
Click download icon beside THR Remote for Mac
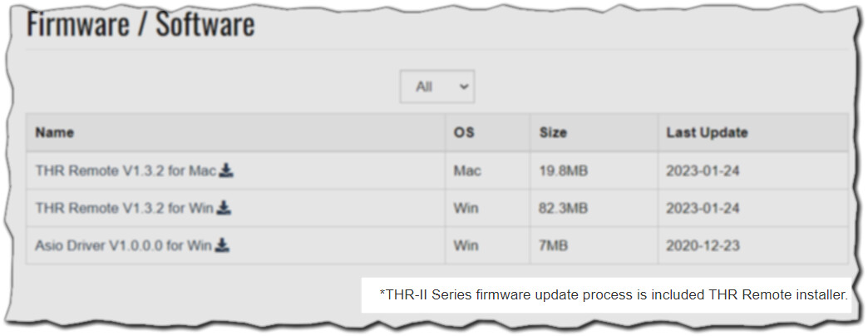coord(226,171)
